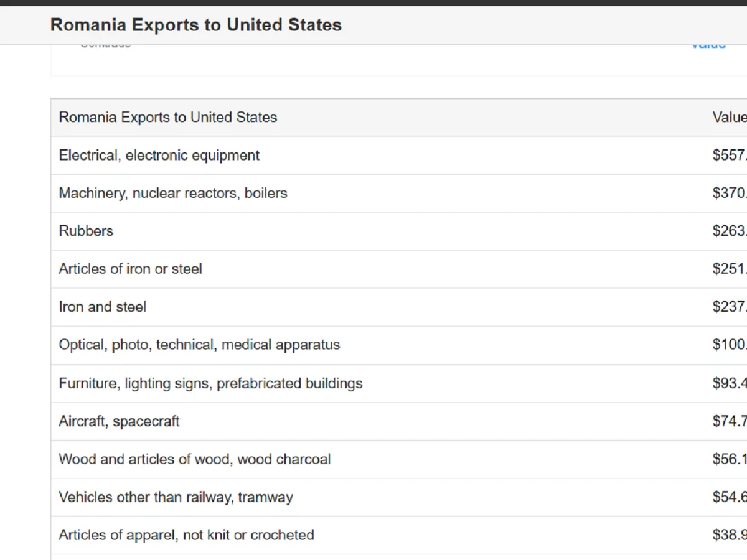Click the Iron and steel row
Viewport: 747px width, 560px height.
pyautogui.click(x=103, y=307)
